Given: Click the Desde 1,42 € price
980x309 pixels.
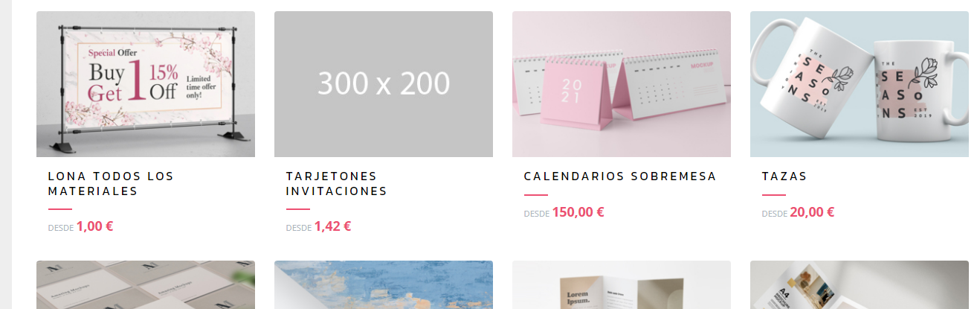Looking at the screenshot, I should coord(318,226).
